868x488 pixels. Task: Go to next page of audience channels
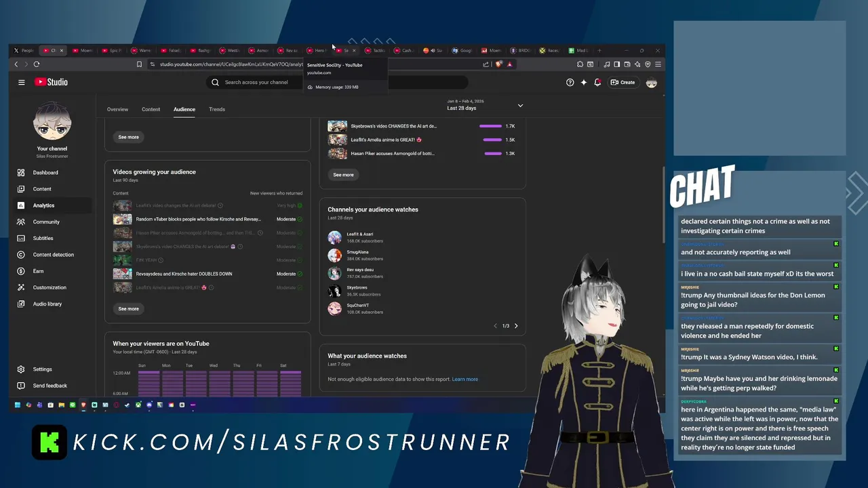[x=516, y=326]
